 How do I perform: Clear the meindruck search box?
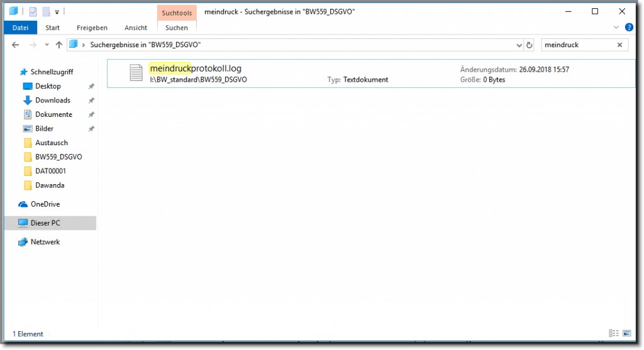click(619, 45)
